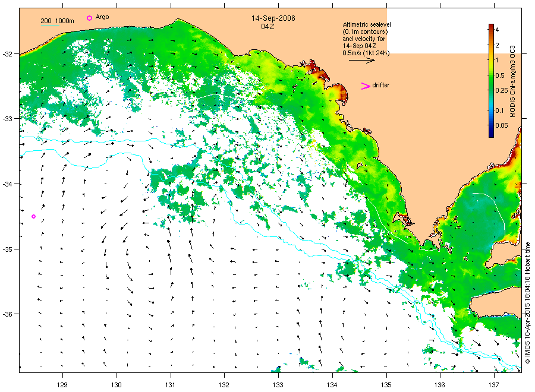The width and height of the screenshot is (535, 392).
Task: Click the colorbar tick label '1'
Action: (497, 60)
